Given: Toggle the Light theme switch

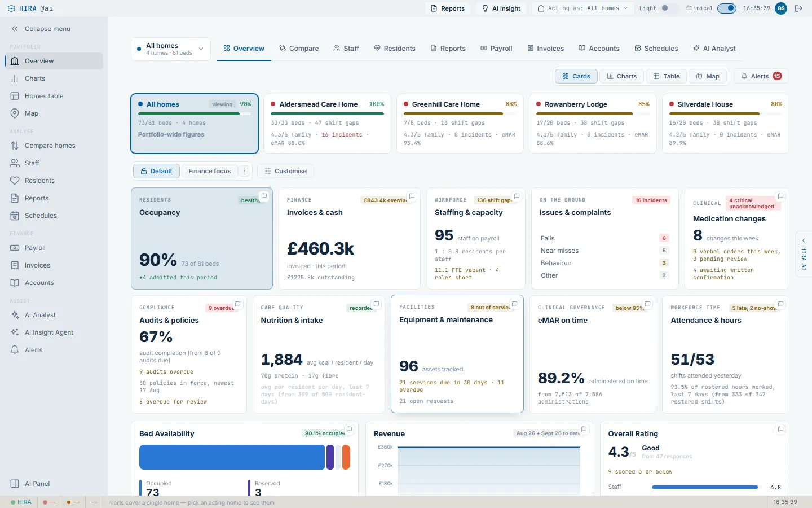Looking at the screenshot, I should pyautogui.click(x=669, y=8).
